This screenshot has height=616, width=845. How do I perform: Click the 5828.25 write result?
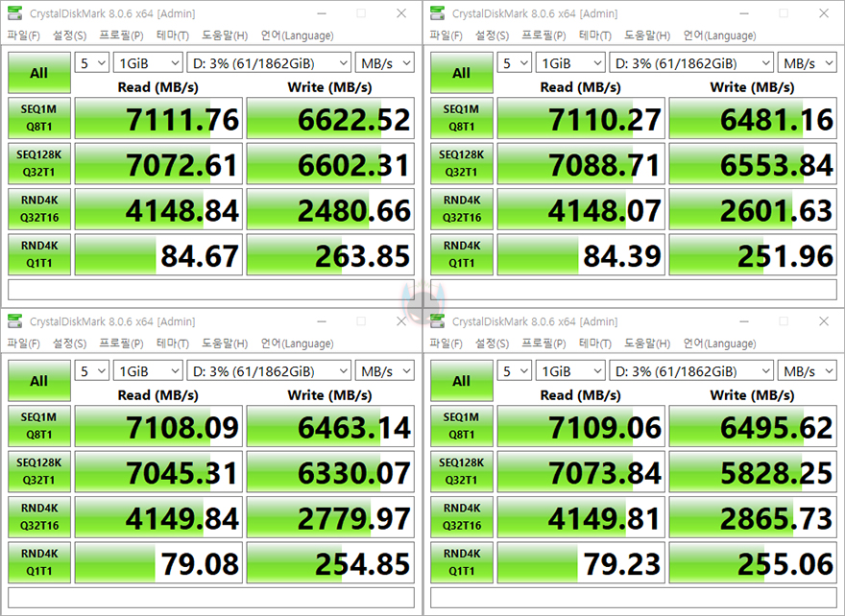pos(753,471)
